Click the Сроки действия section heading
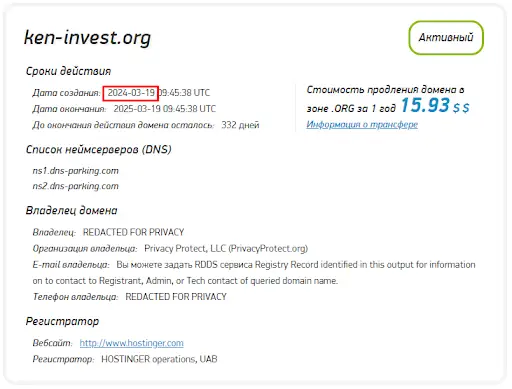This screenshot has height=389, width=512. (68, 71)
